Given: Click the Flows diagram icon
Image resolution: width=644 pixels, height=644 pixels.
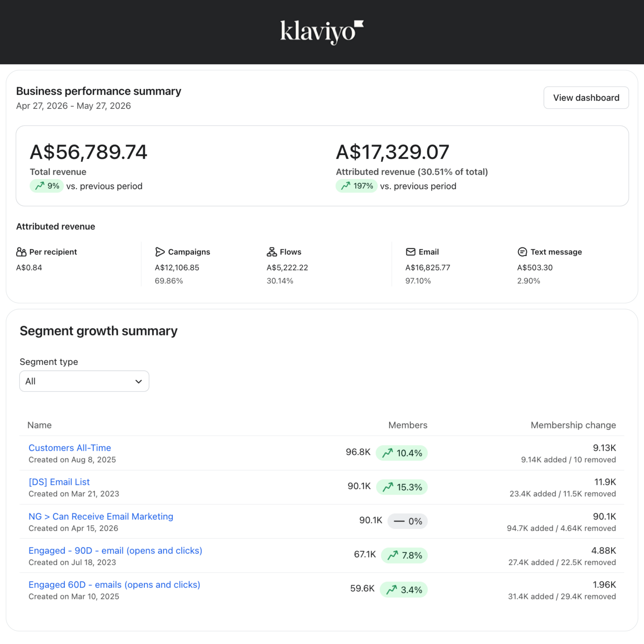Looking at the screenshot, I should (272, 252).
